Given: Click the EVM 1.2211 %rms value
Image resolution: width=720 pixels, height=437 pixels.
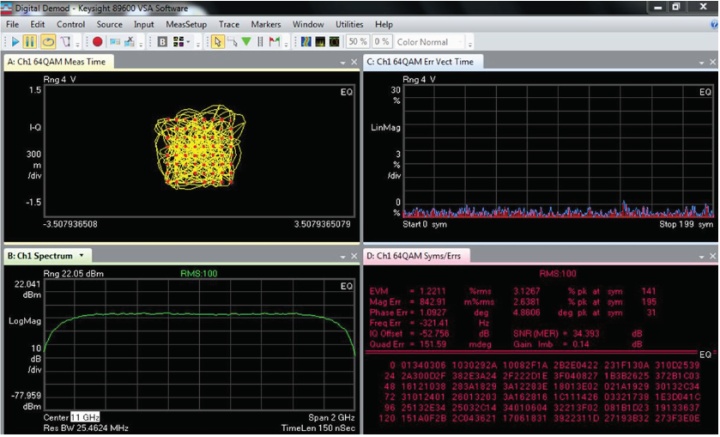Looking at the screenshot, I should tap(432, 291).
